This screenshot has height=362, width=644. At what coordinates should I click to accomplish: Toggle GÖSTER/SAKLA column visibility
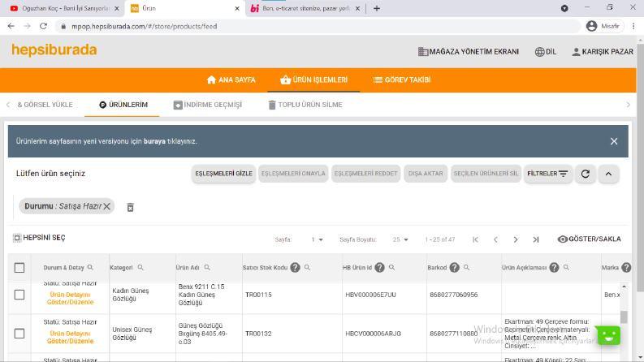(589, 239)
